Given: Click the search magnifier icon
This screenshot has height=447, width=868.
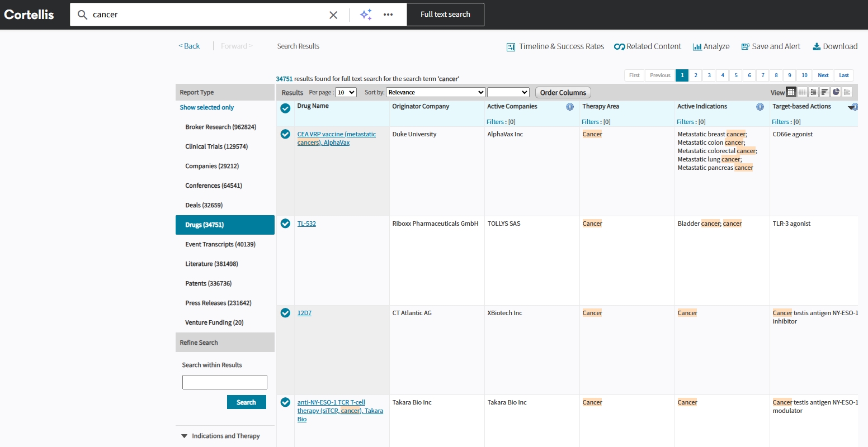Looking at the screenshot, I should [82, 15].
